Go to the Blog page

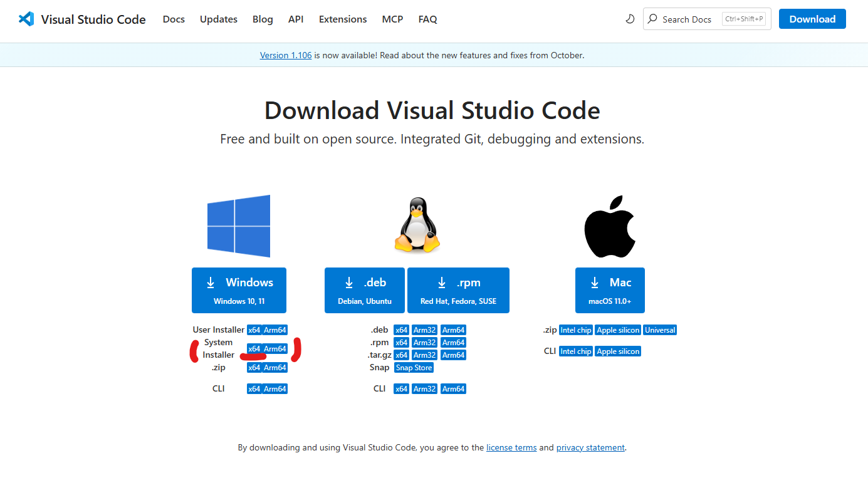tap(263, 19)
